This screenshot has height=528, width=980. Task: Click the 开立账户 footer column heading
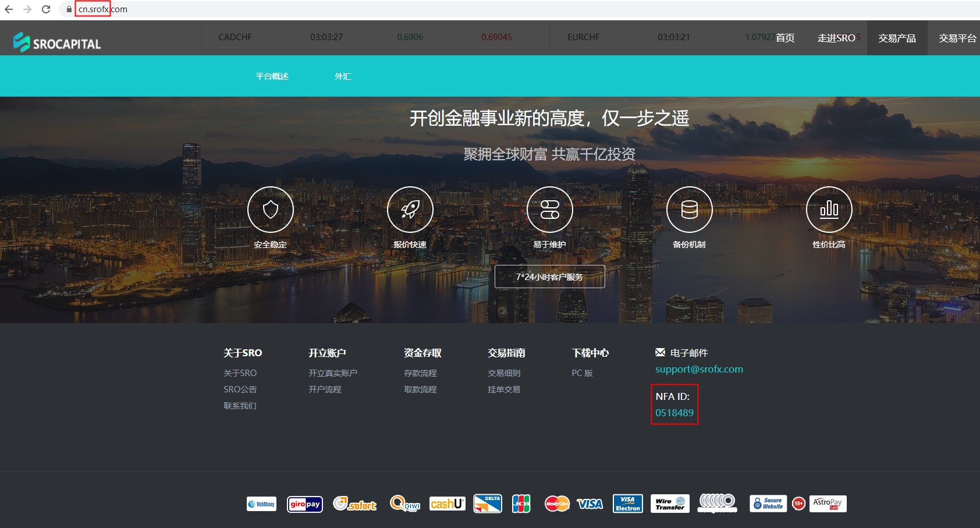327,353
